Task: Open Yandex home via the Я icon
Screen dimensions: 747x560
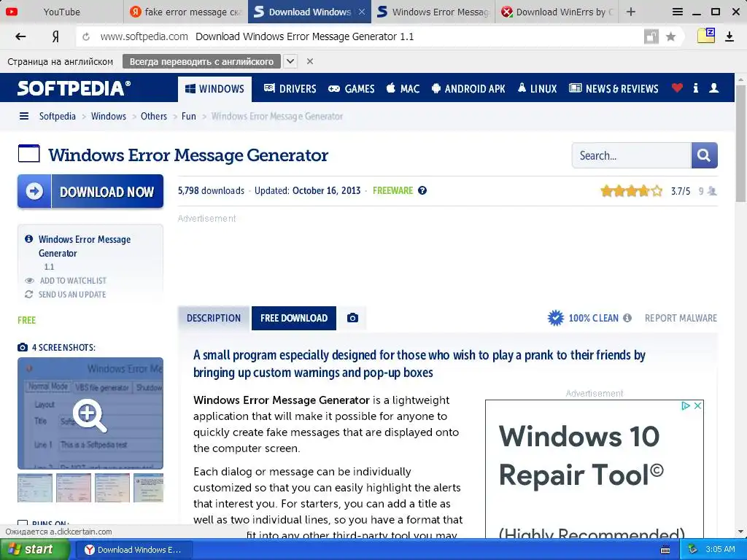Action: point(55,36)
